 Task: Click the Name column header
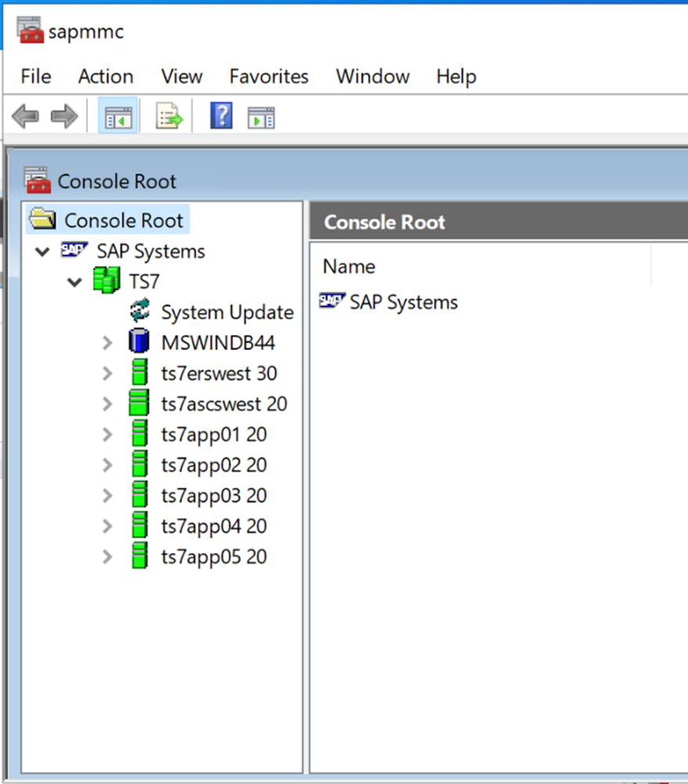coord(481,267)
